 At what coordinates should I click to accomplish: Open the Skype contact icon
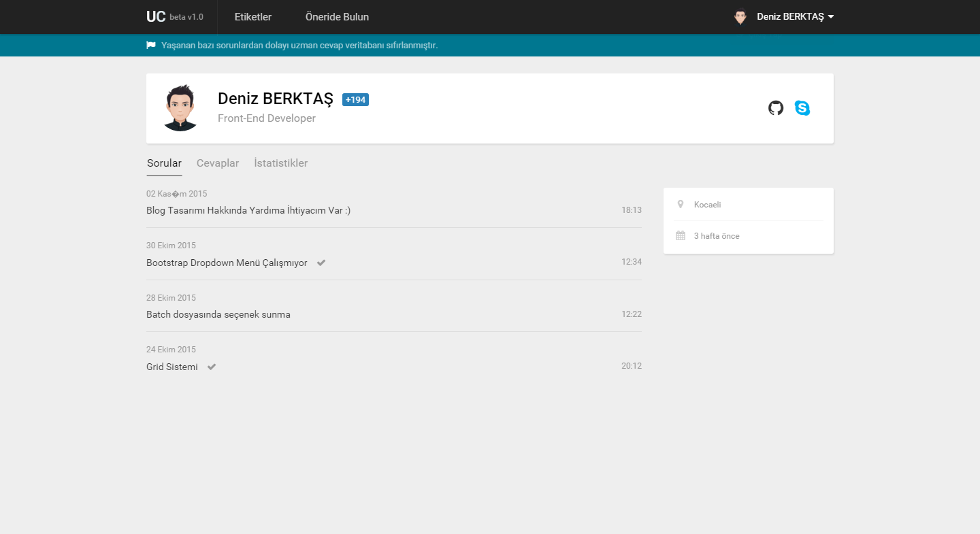point(802,108)
